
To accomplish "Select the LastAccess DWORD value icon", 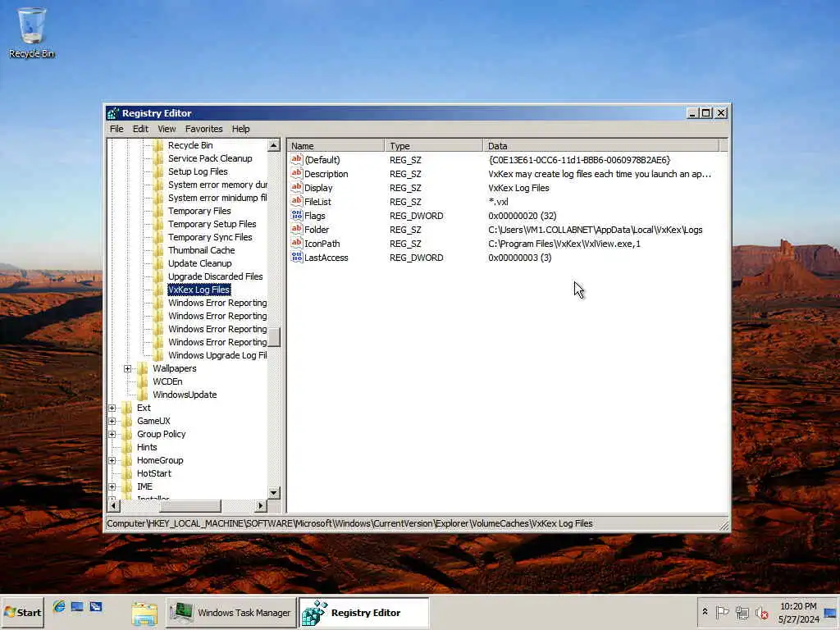I will pos(296,257).
